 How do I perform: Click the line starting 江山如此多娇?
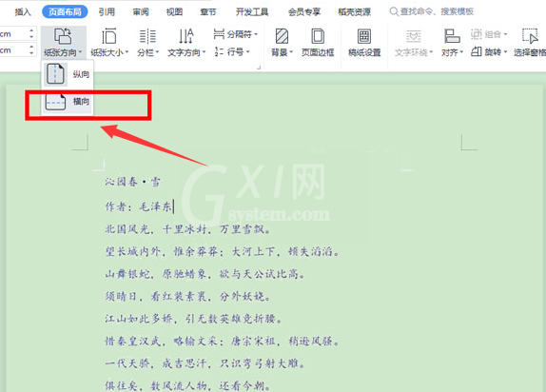193,319
